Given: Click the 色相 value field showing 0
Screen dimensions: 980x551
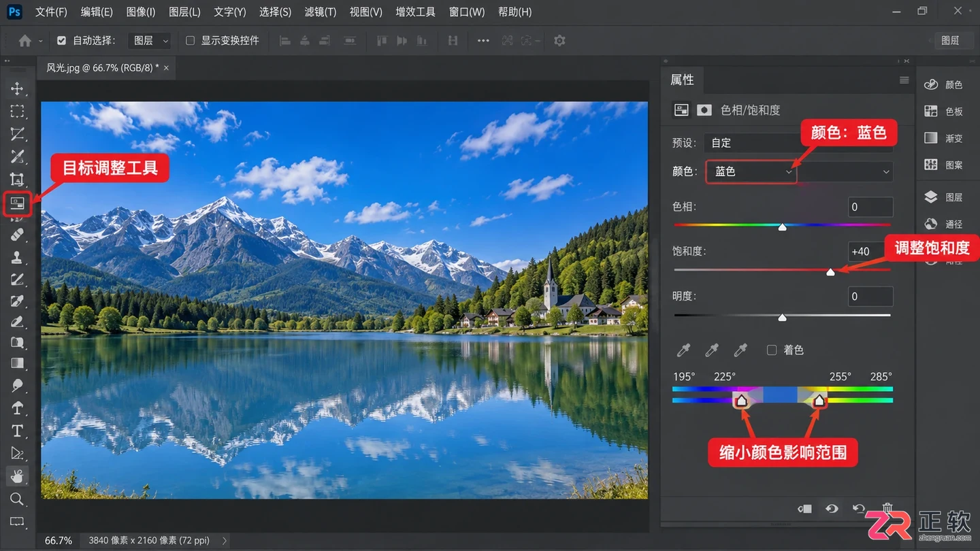Looking at the screenshot, I should (870, 207).
